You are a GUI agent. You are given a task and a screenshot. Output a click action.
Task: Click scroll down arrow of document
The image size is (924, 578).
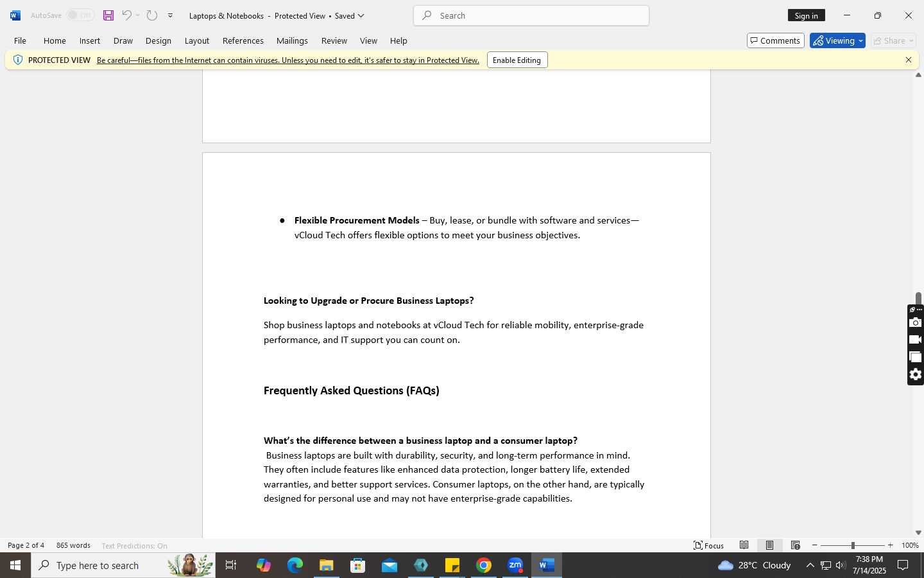point(918,532)
